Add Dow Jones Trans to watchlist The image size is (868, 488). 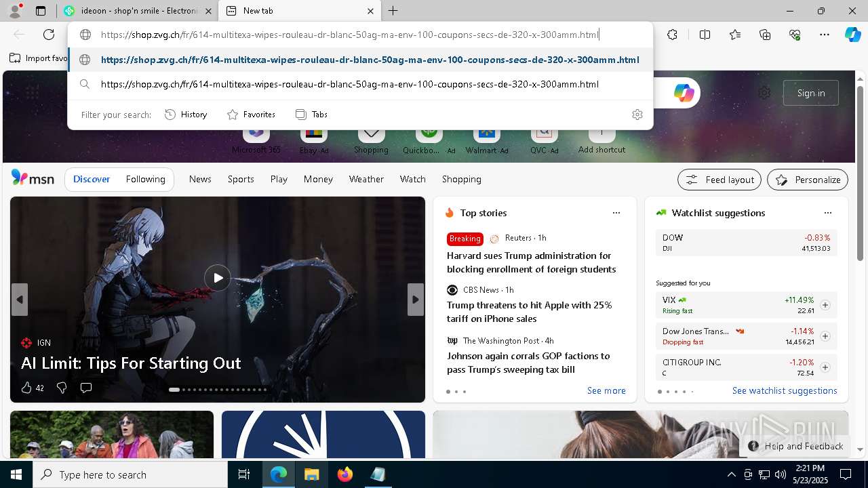click(x=825, y=336)
